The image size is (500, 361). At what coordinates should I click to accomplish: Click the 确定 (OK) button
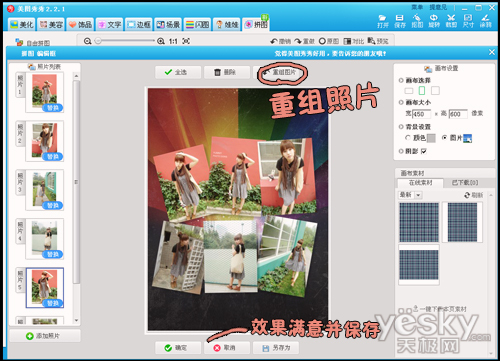[x=178, y=348]
